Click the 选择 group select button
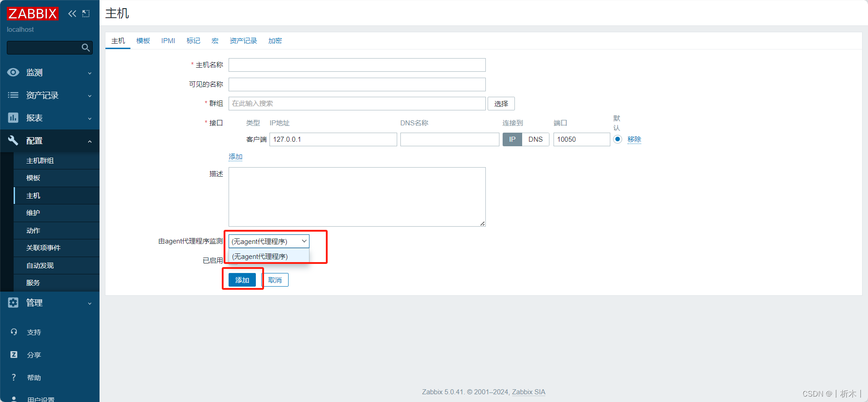The width and height of the screenshot is (868, 402). point(501,104)
